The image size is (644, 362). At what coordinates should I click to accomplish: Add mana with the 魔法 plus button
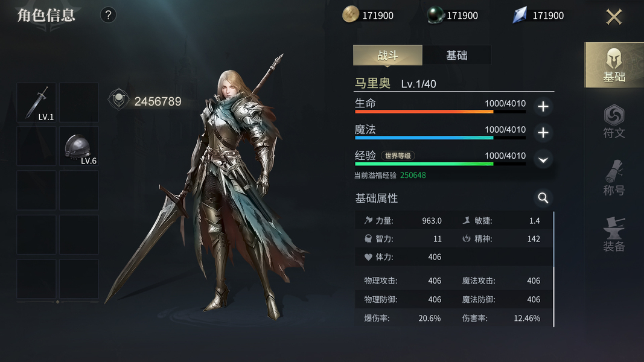543,133
